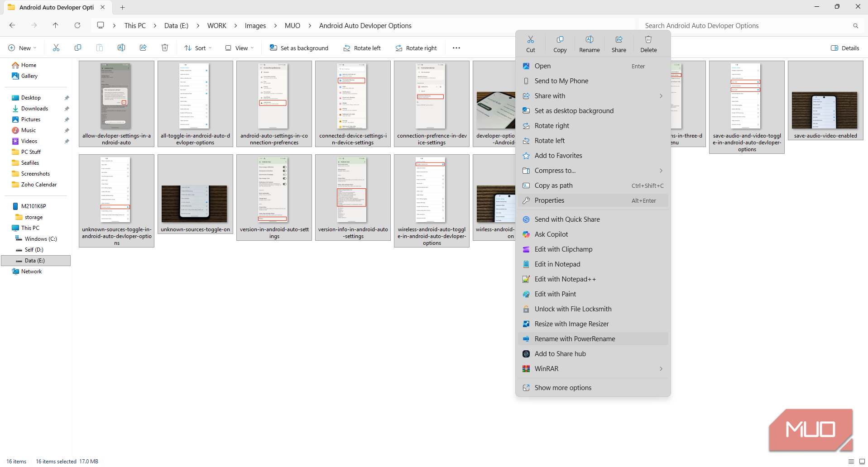Expand the Share with submenu
Image resolution: width=868 pixels, height=467 pixels.
[x=593, y=96]
